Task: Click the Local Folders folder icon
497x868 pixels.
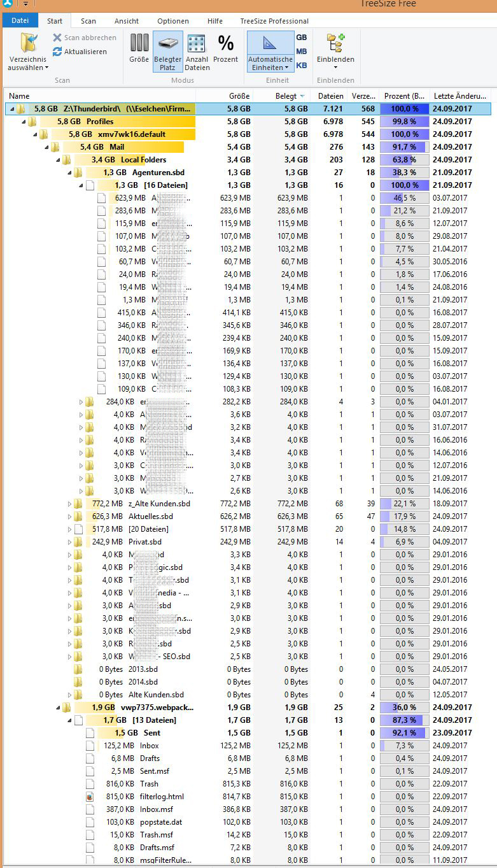Action: coord(67,160)
